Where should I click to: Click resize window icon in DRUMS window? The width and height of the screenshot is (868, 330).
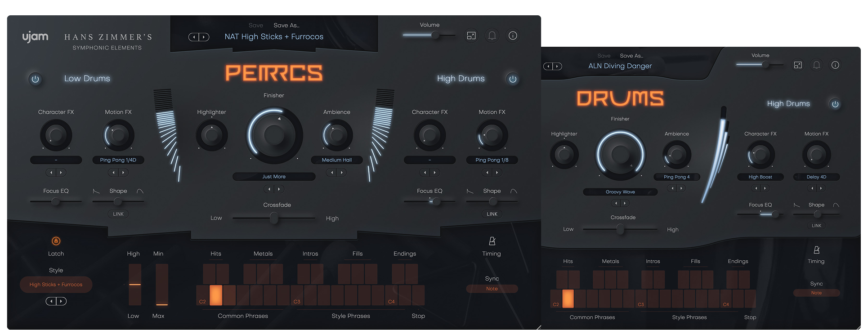[x=798, y=65]
